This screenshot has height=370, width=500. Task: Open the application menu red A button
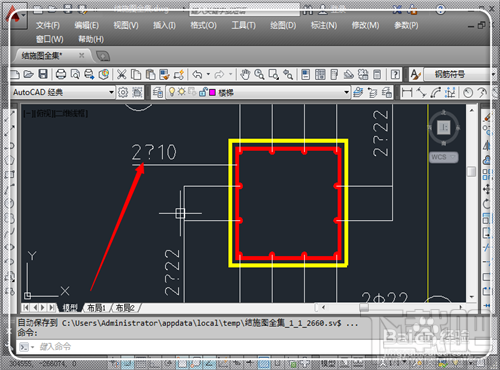[x=13, y=17]
